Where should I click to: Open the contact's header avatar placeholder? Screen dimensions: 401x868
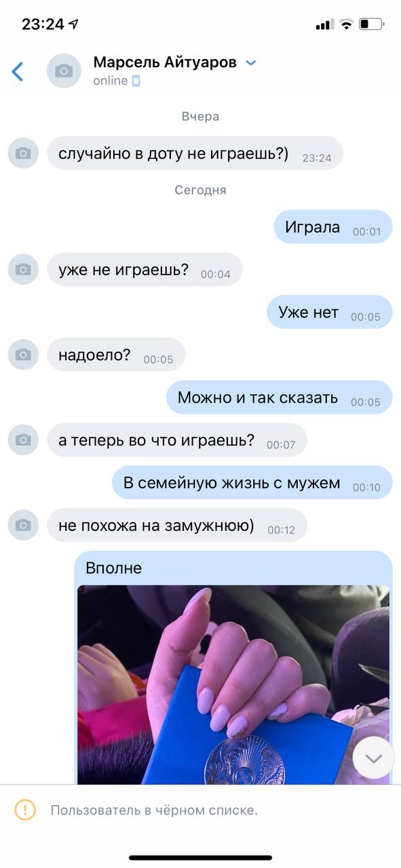[64, 71]
